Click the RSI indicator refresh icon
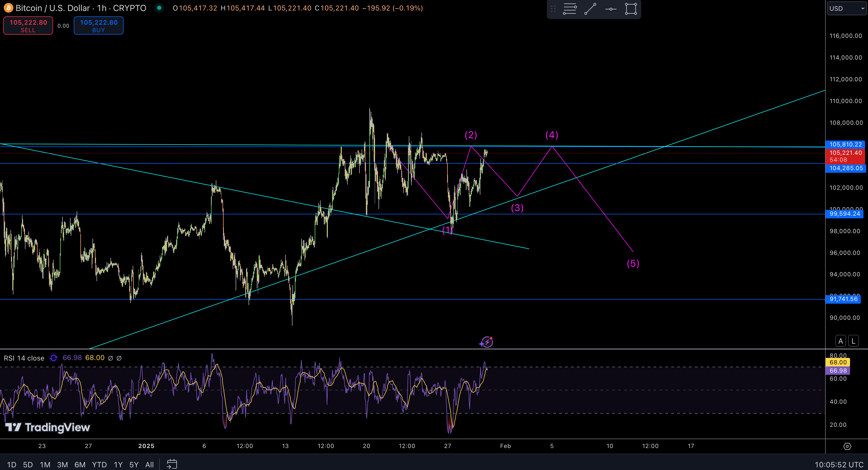The width and height of the screenshot is (868, 470). [54, 358]
